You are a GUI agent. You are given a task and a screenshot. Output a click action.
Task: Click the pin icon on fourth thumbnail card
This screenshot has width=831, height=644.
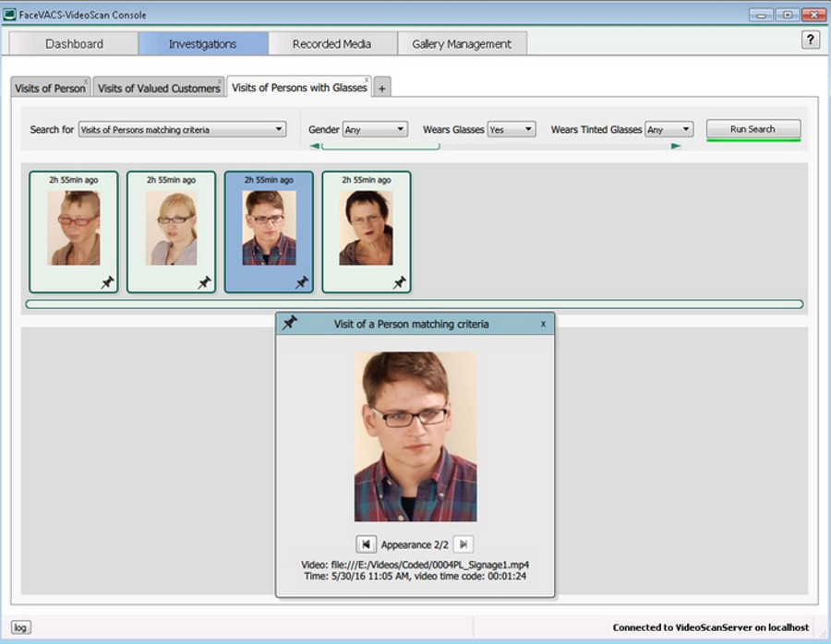pyautogui.click(x=400, y=283)
